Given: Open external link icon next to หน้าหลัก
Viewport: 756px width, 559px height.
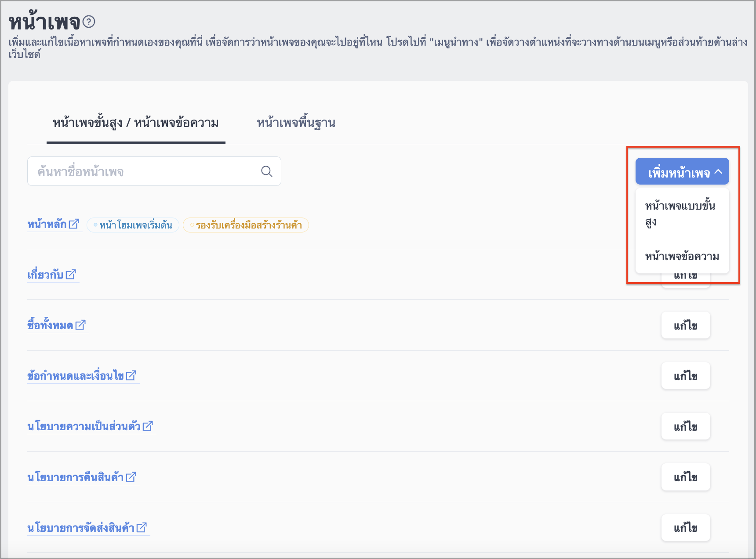Looking at the screenshot, I should (74, 224).
